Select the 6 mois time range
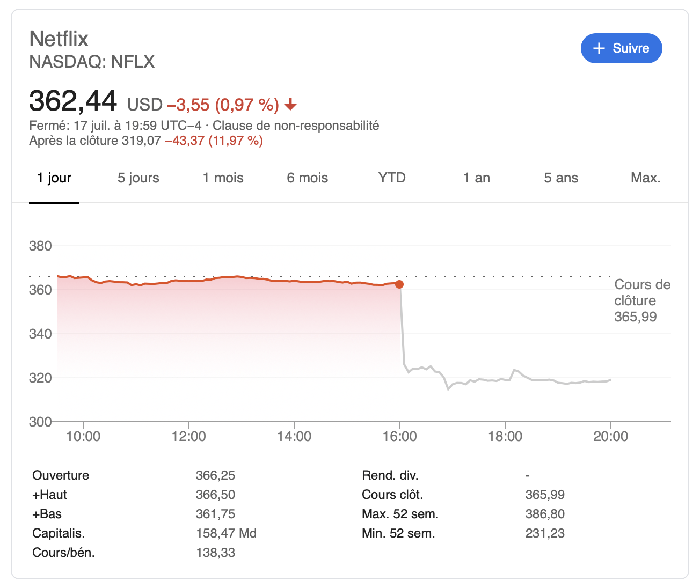 click(x=308, y=178)
